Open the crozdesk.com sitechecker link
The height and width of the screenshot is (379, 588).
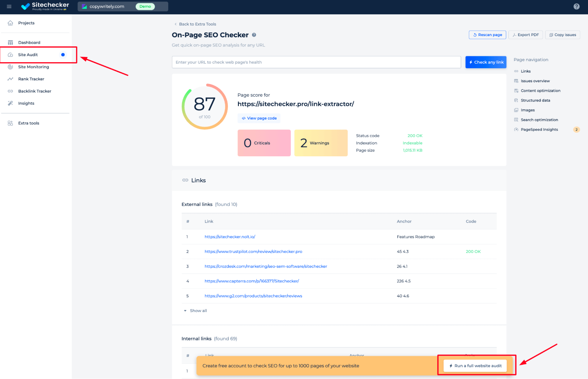[266, 266]
